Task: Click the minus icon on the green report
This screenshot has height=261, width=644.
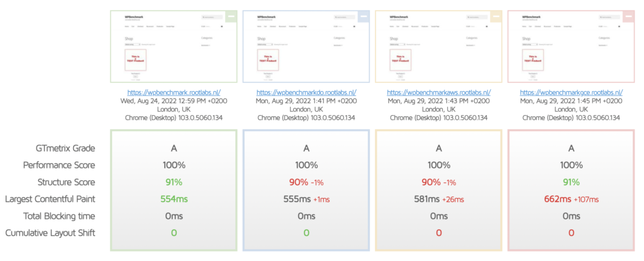Action: (x=230, y=16)
